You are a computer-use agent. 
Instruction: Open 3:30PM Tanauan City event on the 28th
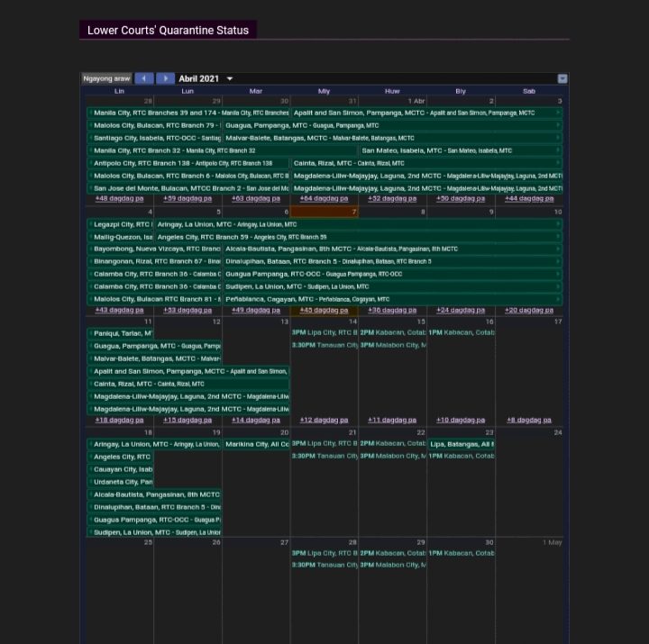[324, 566]
